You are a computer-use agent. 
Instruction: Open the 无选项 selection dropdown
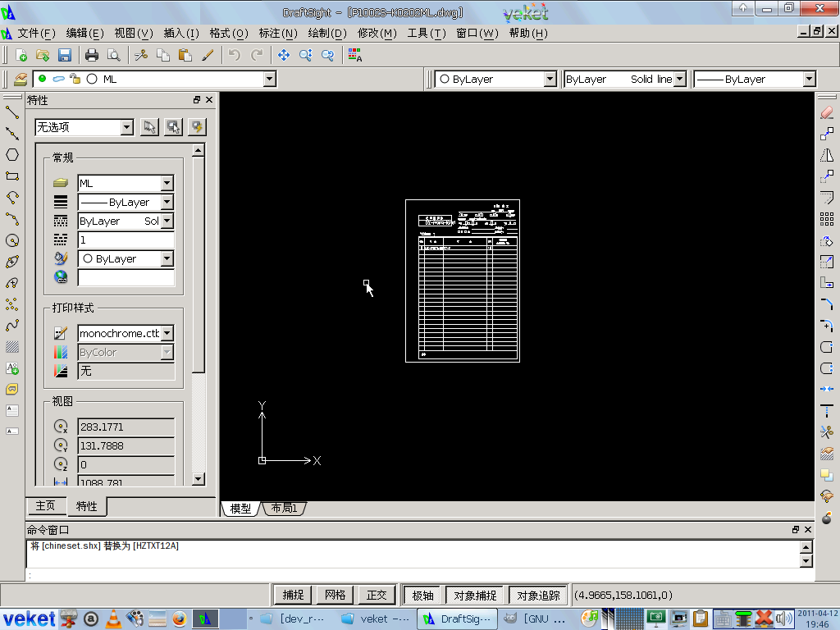[x=127, y=127]
